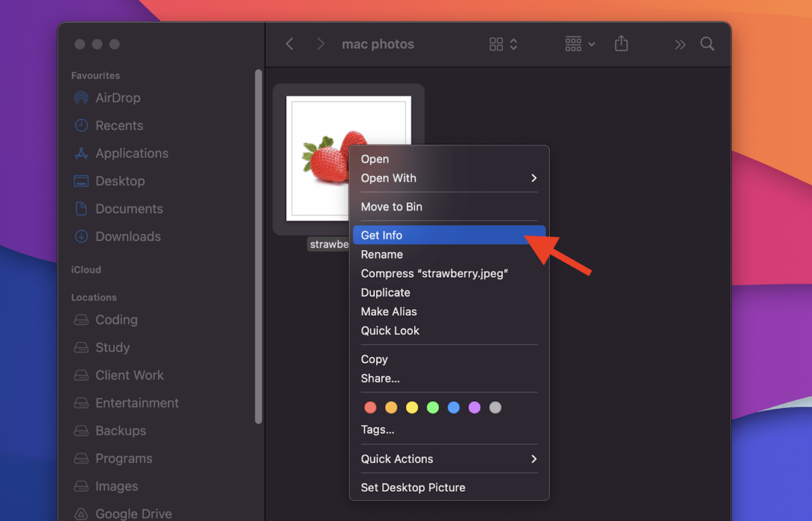Viewport: 812px width, 521px height.
Task: Open the group-by dropdown in toolbar
Action: [x=580, y=44]
